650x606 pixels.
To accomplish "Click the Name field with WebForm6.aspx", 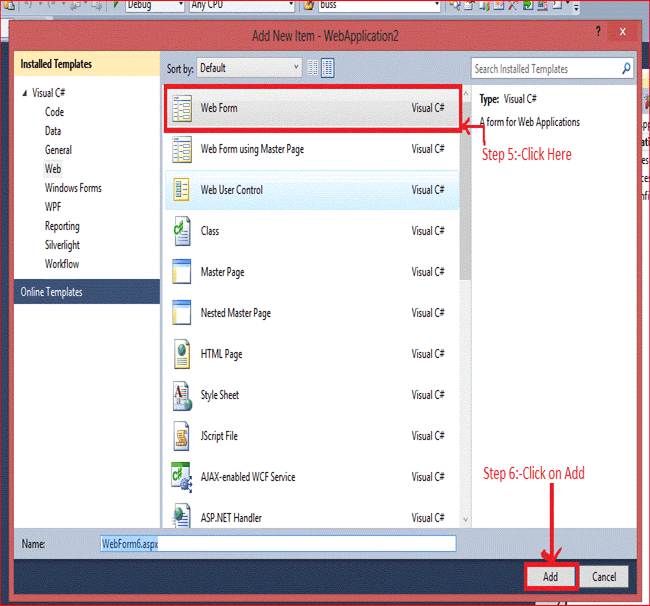I will click(278, 543).
